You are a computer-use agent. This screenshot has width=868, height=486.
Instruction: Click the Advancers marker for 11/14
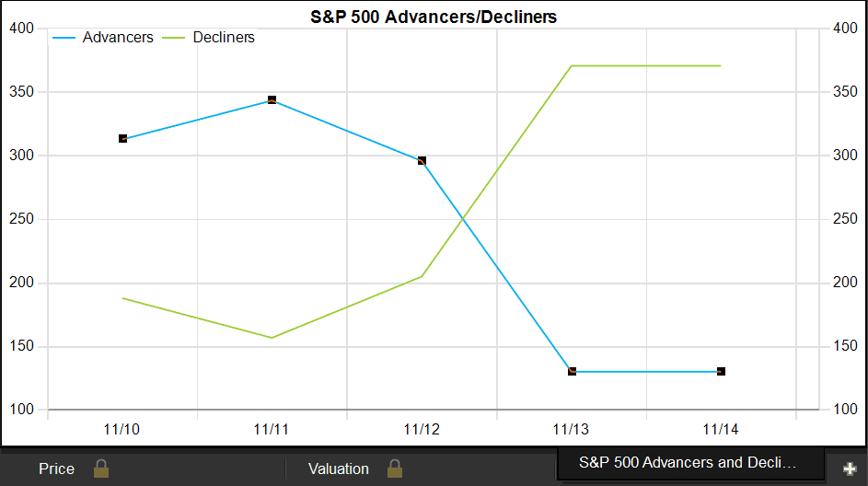coord(721,371)
